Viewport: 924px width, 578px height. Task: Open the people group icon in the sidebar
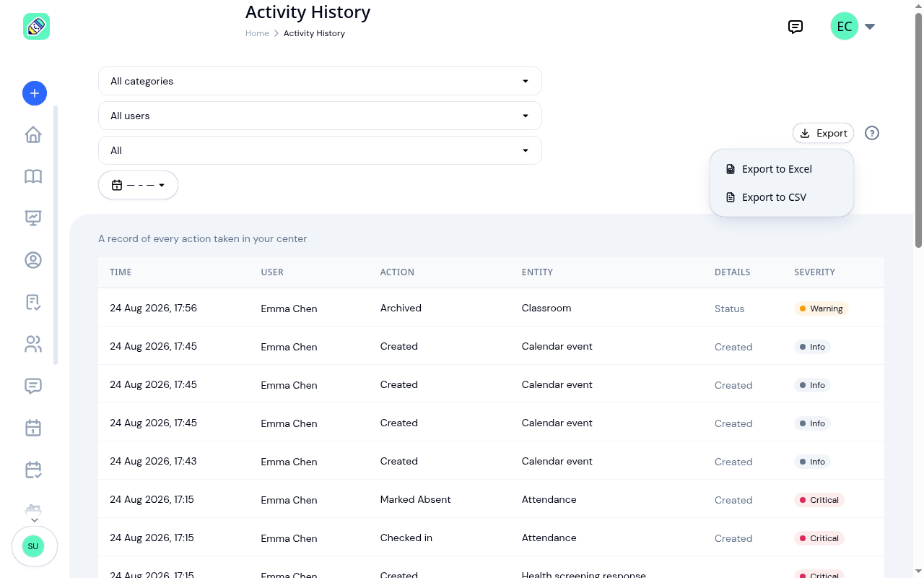(33, 344)
